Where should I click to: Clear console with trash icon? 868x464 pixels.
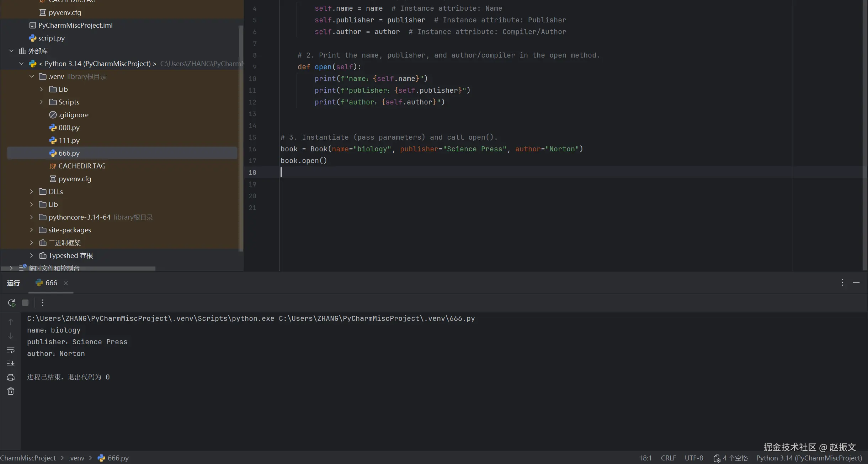point(11,391)
